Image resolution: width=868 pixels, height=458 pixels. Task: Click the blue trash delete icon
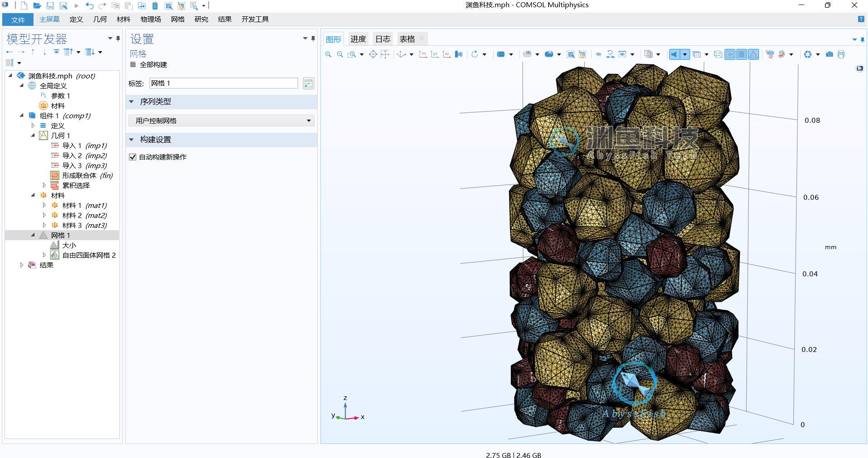click(155, 6)
